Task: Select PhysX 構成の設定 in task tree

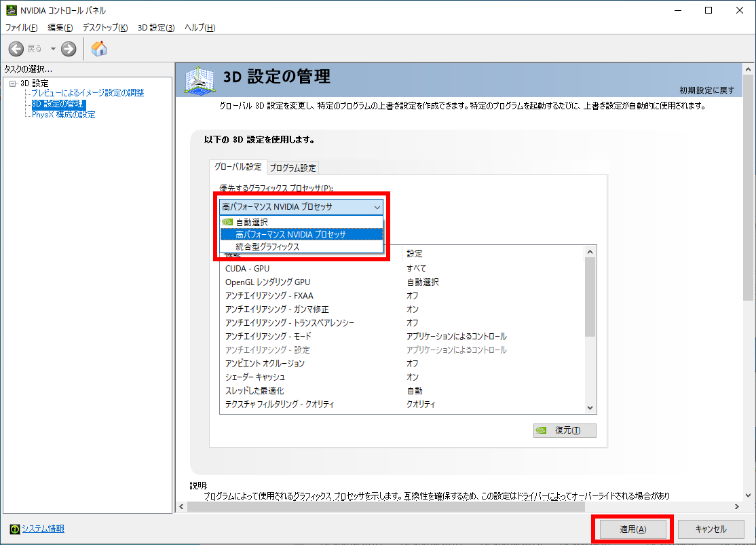Action: pos(64,114)
